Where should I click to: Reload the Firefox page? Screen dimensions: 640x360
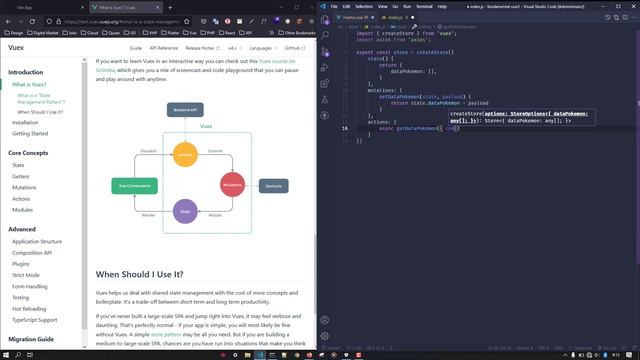click(x=32, y=21)
